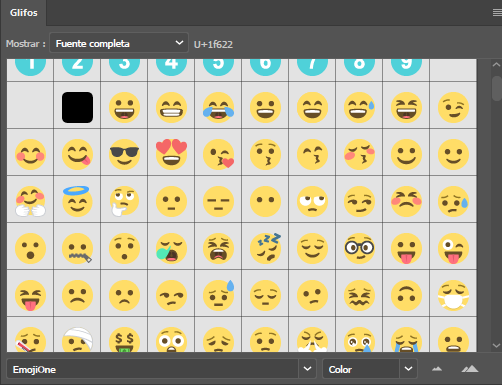
Task: Zoom in glyphs with large mountains button
Action: pos(470,369)
